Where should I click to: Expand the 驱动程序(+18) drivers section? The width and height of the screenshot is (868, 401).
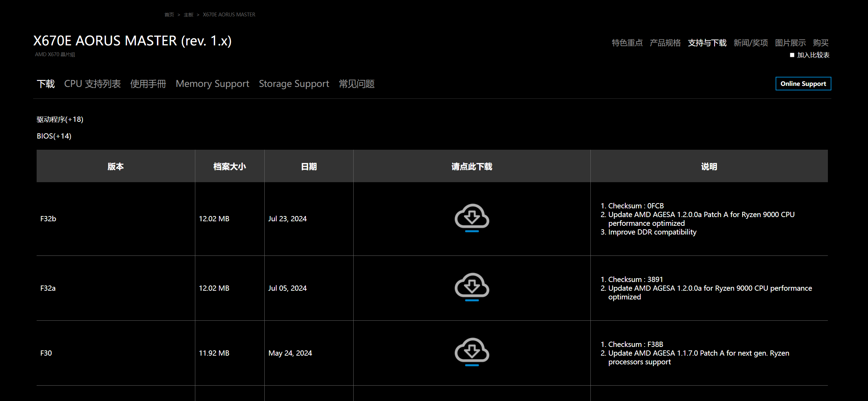(x=60, y=119)
